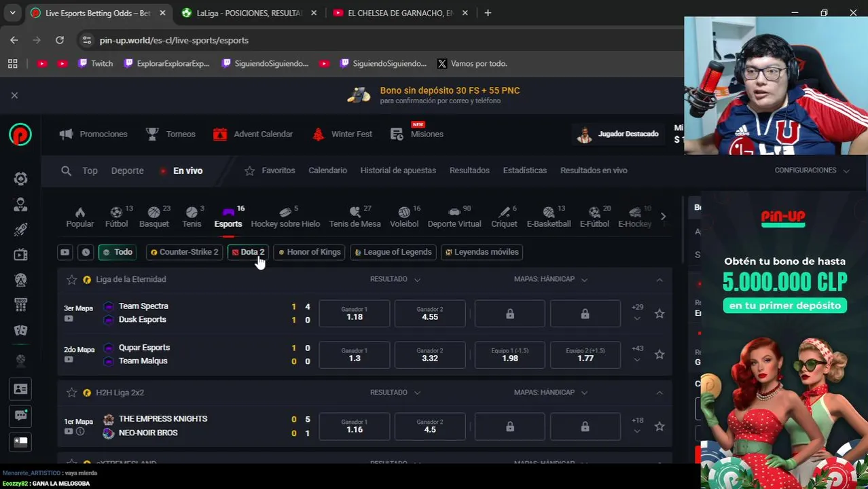The width and height of the screenshot is (868, 489).
Task: Filter by live video stream icon
Action: (x=65, y=252)
